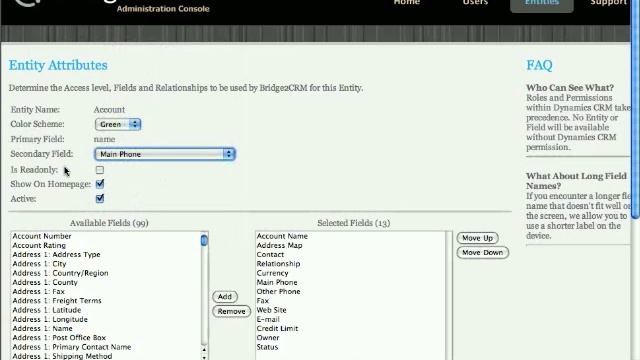Select Address 1: Country/Region field
Image resolution: width=640 pixels, height=360 pixels.
coord(106,273)
